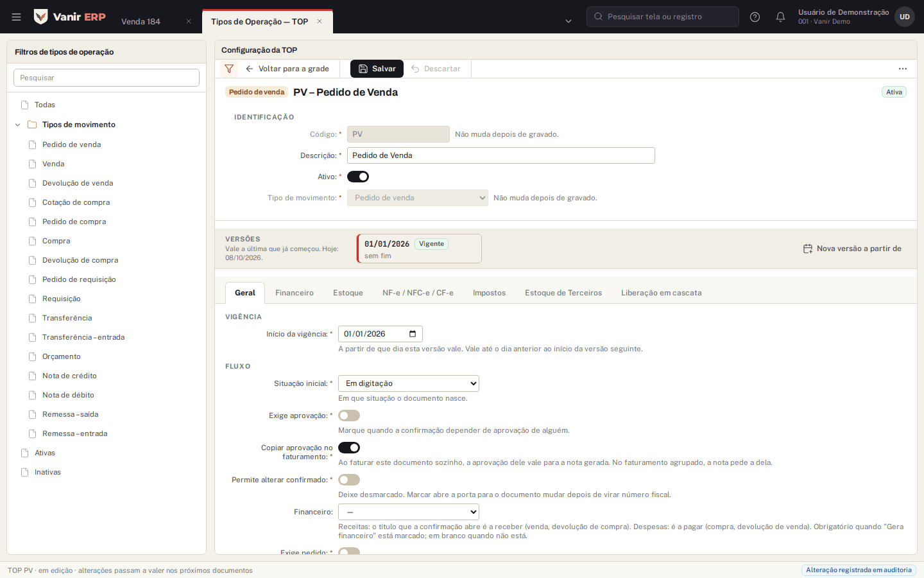Image resolution: width=924 pixels, height=578 pixels.
Task: Enable the Exige aprovação switch
Action: 349,416
